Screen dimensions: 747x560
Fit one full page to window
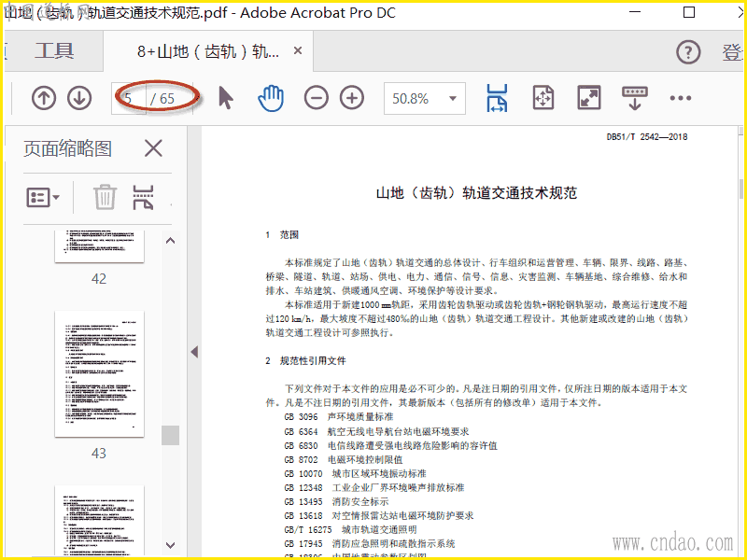click(543, 98)
